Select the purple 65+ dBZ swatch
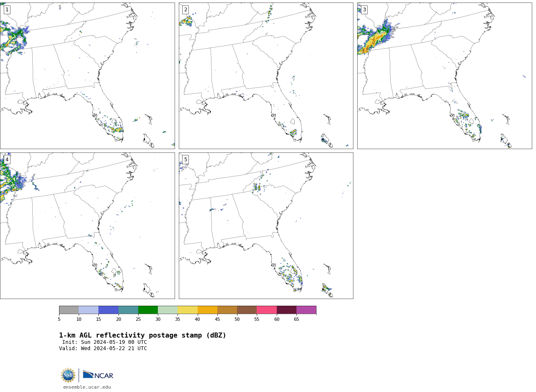This screenshot has height=392, width=536. pyautogui.click(x=306, y=310)
